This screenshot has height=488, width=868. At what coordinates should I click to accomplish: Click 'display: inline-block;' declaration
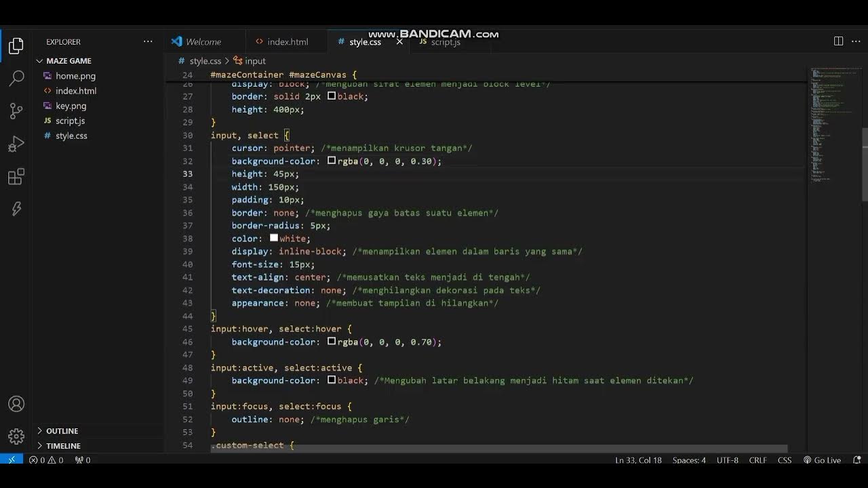[289, 251]
